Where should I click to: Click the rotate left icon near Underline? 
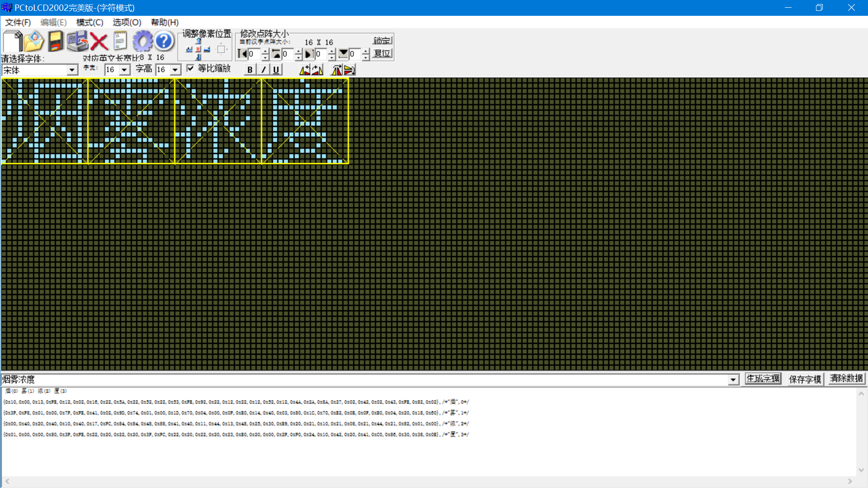point(306,69)
